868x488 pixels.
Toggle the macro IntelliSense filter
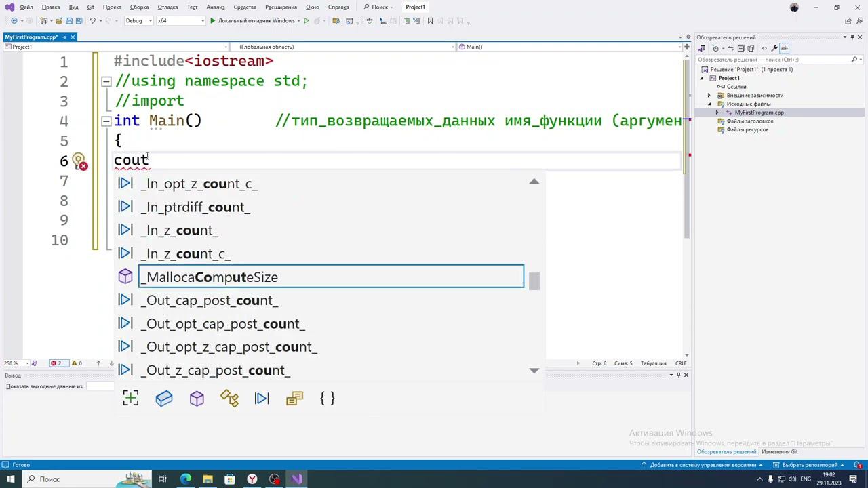pyautogui.click(x=262, y=399)
